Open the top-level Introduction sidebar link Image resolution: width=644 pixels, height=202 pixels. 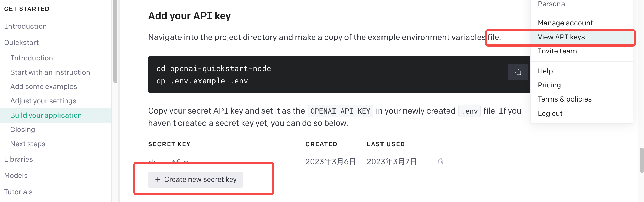point(25,26)
